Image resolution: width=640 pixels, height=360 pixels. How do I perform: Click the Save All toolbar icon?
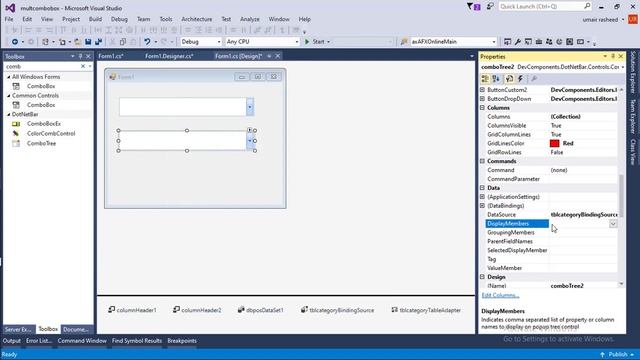click(98, 42)
